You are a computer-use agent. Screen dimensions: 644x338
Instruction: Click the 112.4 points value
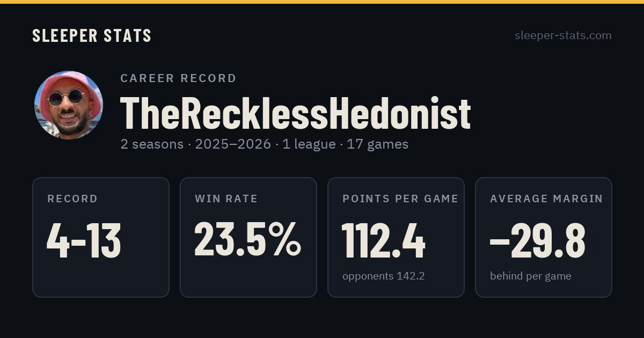tap(384, 241)
